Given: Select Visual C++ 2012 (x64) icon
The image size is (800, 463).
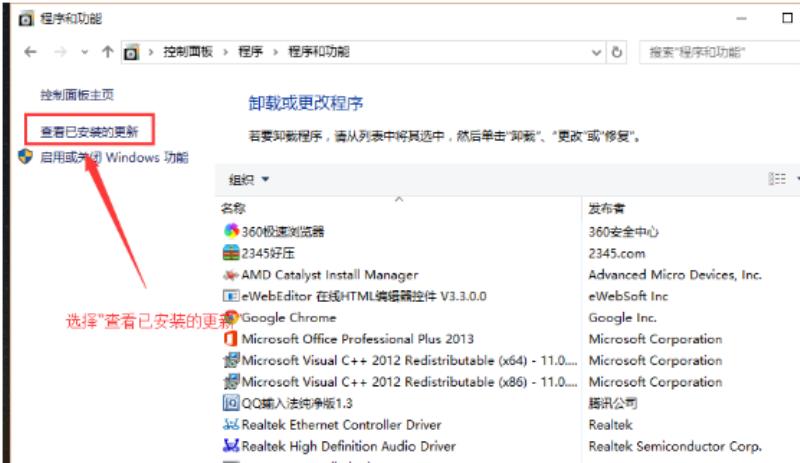Looking at the screenshot, I should point(231,360).
